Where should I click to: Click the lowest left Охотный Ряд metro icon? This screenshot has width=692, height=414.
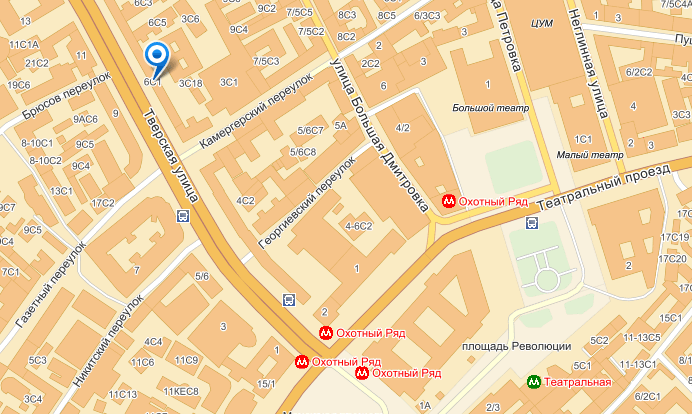(302, 362)
